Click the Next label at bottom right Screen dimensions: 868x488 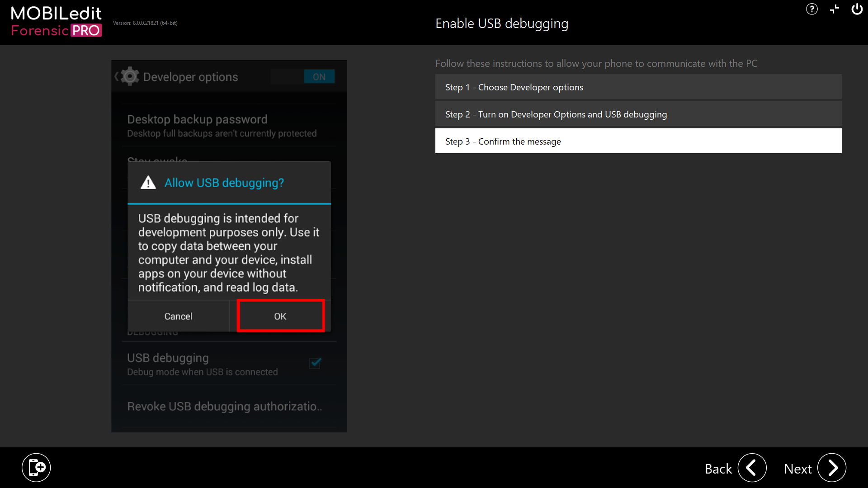(x=798, y=469)
